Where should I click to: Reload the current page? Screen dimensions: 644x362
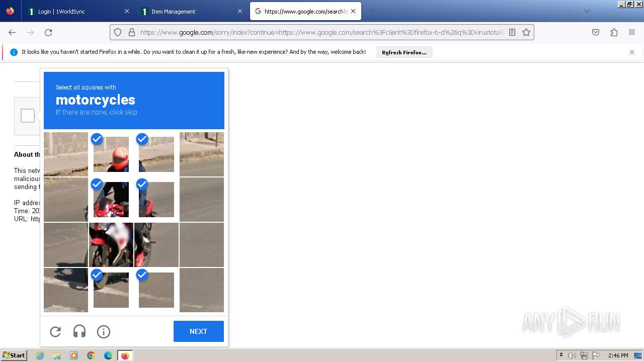point(48,32)
